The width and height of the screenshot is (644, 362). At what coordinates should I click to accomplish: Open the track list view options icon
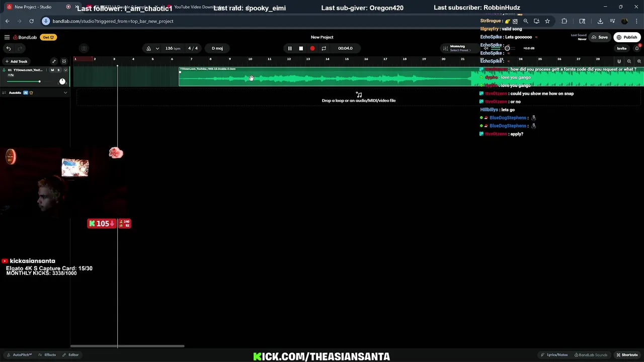coord(64,61)
